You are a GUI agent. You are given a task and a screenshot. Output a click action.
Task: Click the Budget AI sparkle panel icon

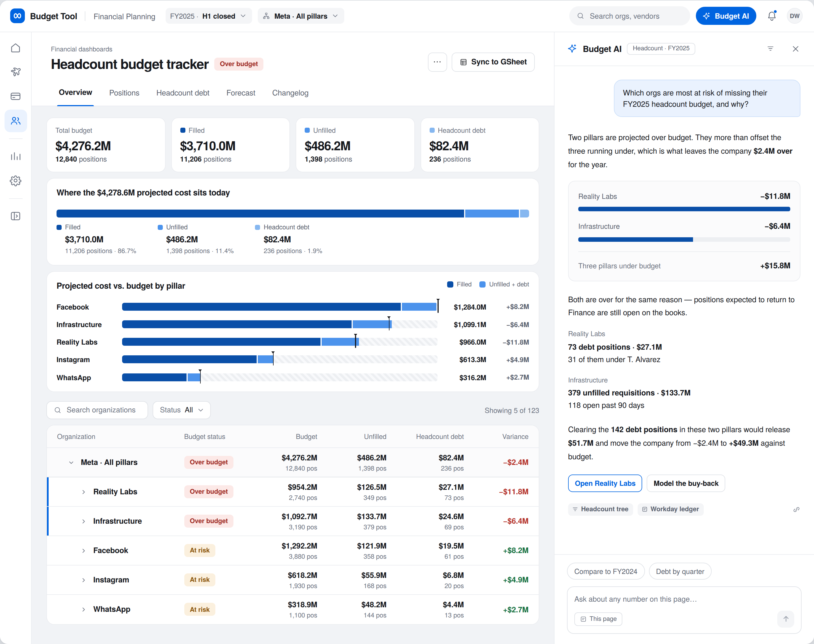pos(572,49)
